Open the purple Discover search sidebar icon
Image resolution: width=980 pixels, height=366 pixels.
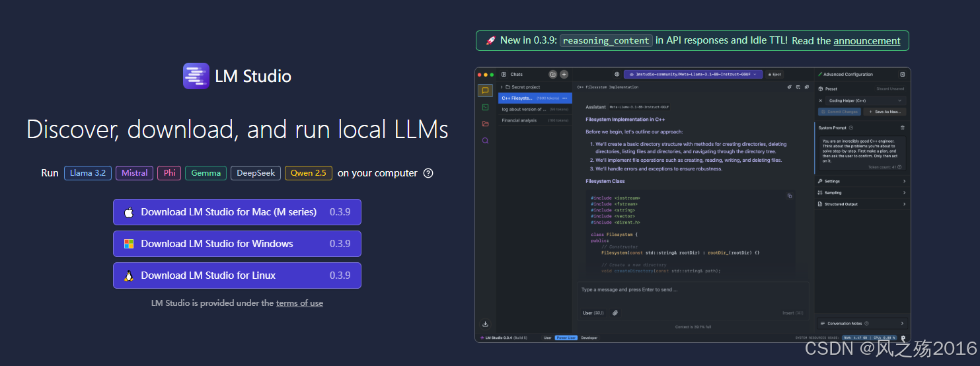point(485,141)
